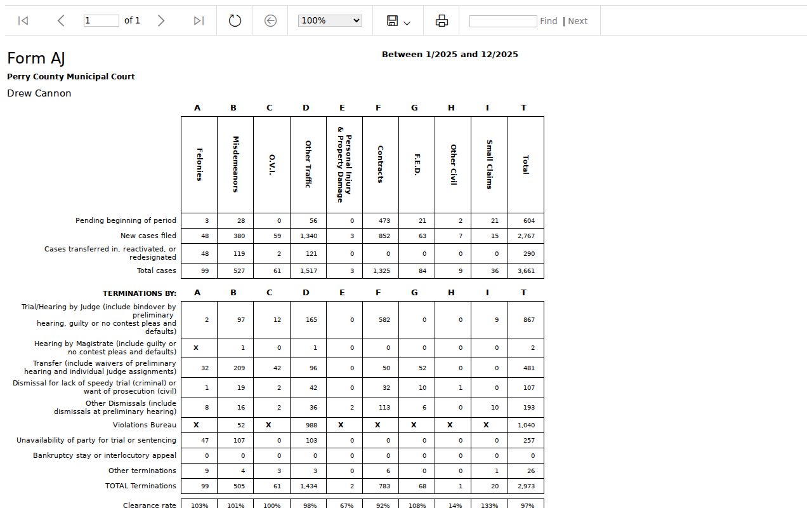Screen dimensions: 812x508
Task: Click the Other Traffic column header
Action: point(308,165)
